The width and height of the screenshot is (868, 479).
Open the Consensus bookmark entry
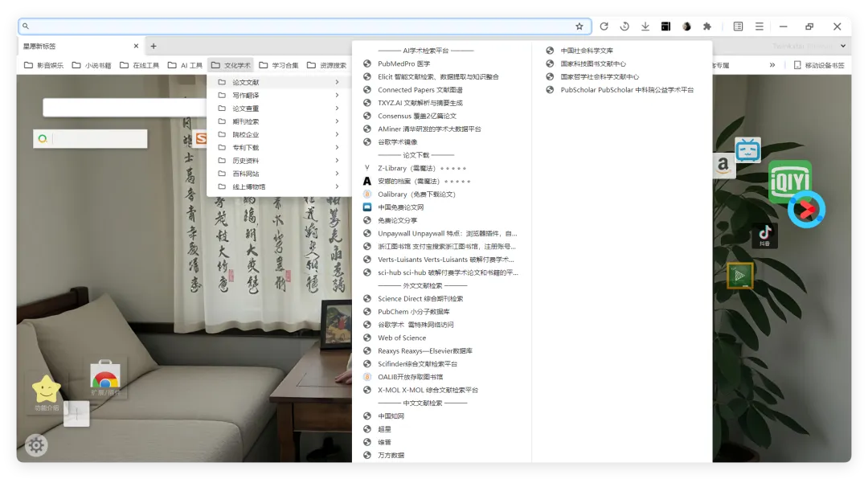coord(441,116)
